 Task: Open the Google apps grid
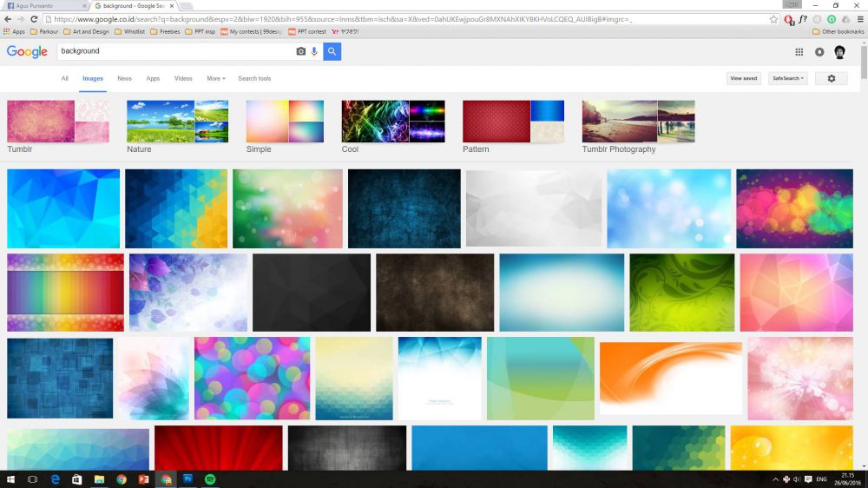pyautogui.click(x=799, y=52)
